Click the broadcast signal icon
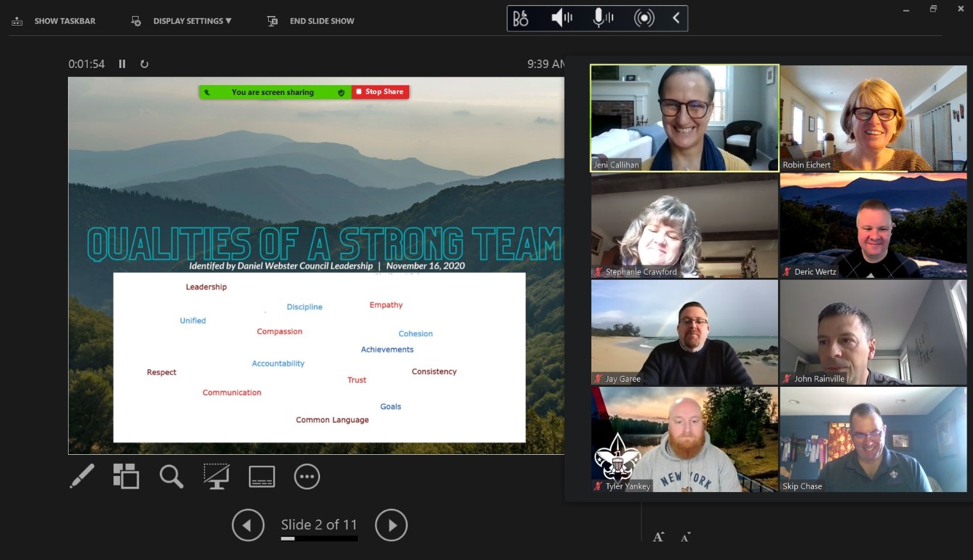 (644, 18)
